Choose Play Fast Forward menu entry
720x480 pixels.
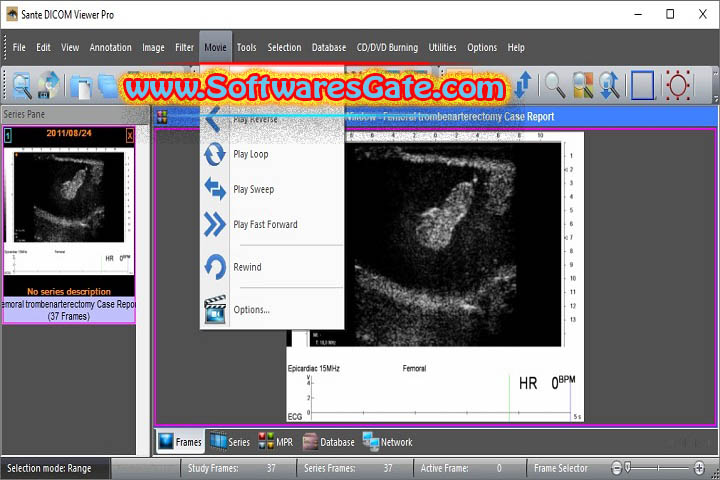[x=273, y=225]
